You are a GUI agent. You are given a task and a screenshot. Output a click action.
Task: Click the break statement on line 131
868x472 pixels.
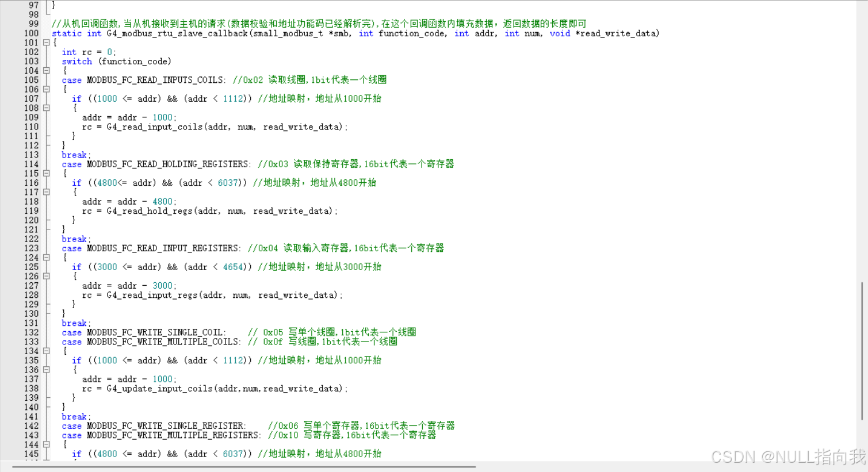(x=76, y=323)
